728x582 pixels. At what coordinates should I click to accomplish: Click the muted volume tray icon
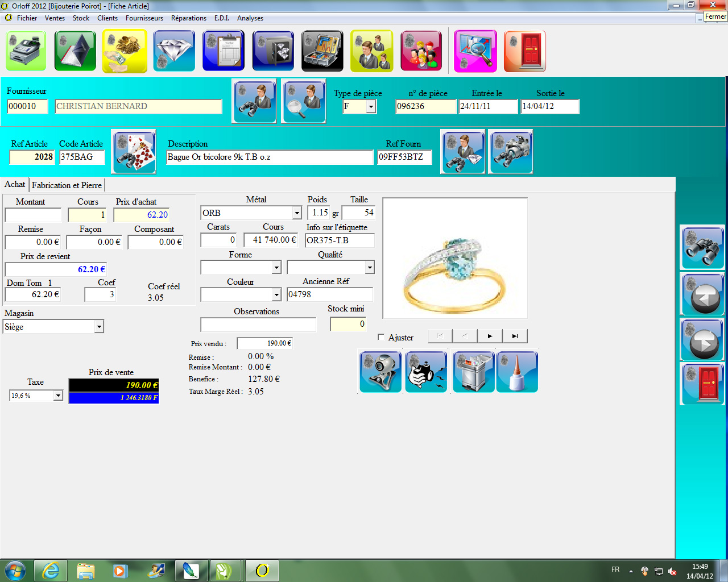[x=672, y=571]
